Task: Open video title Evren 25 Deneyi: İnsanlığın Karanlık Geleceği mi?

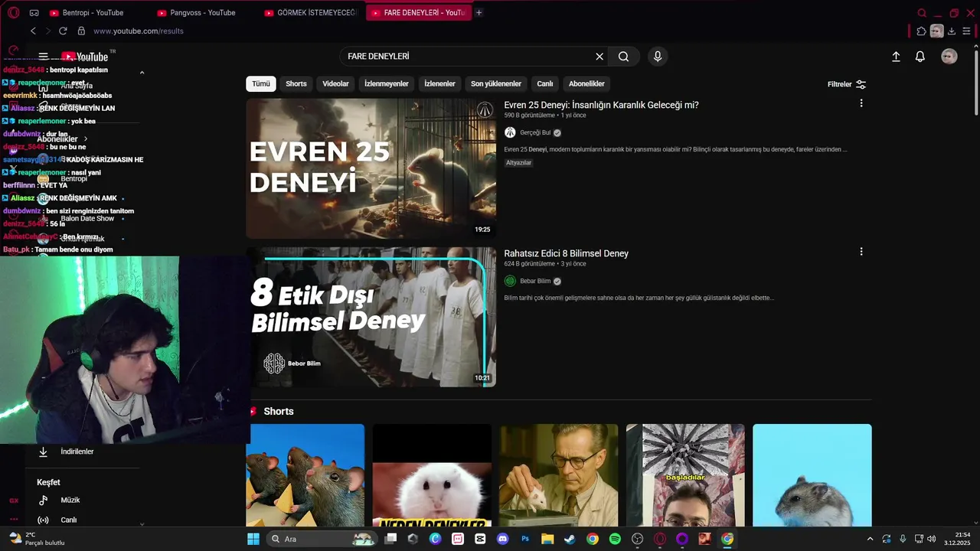Action: (601, 105)
